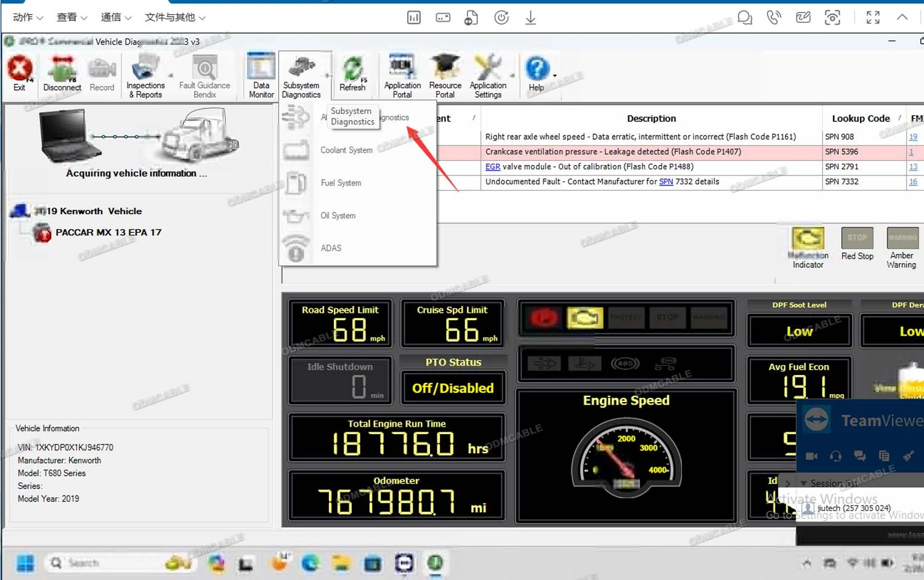Click the PTO Status Off/Disabled display
924x580 pixels.
point(453,388)
